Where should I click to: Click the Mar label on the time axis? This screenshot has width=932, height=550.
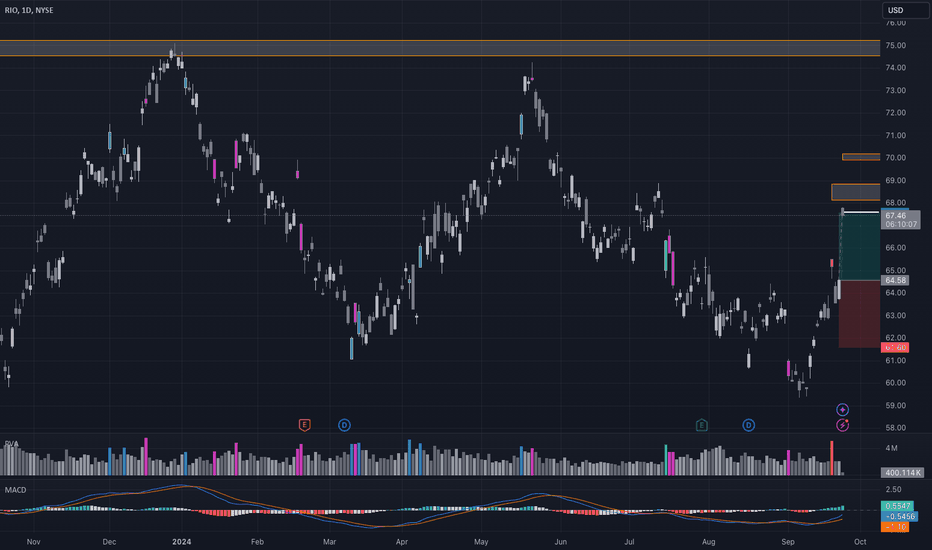coord(329,542)
